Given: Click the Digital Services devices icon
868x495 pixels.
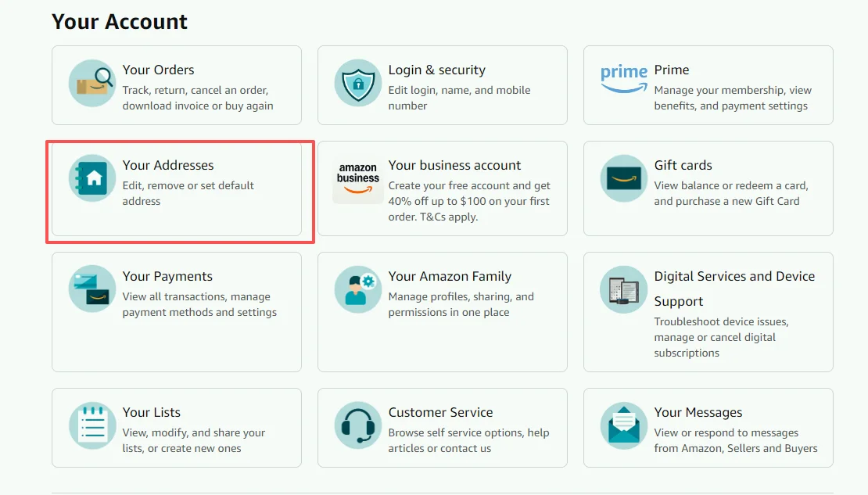Looking at the screenshot, I should 624,289.
